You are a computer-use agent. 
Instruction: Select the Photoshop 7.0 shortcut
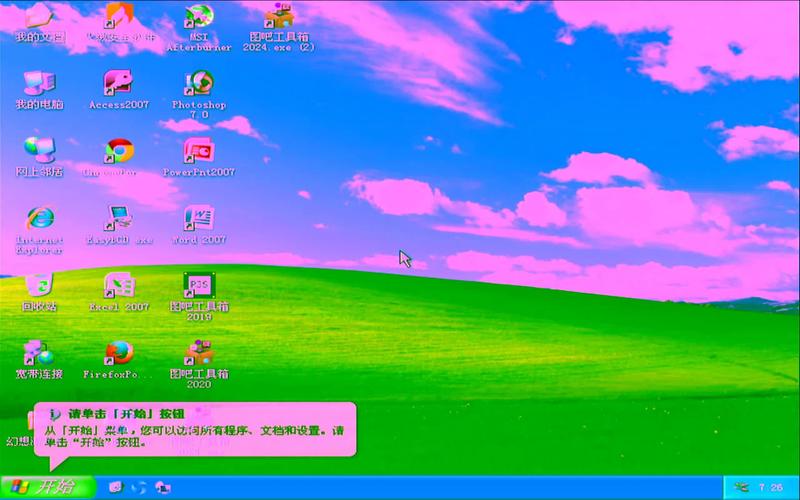pyautogui.click(x=199, y=95)
